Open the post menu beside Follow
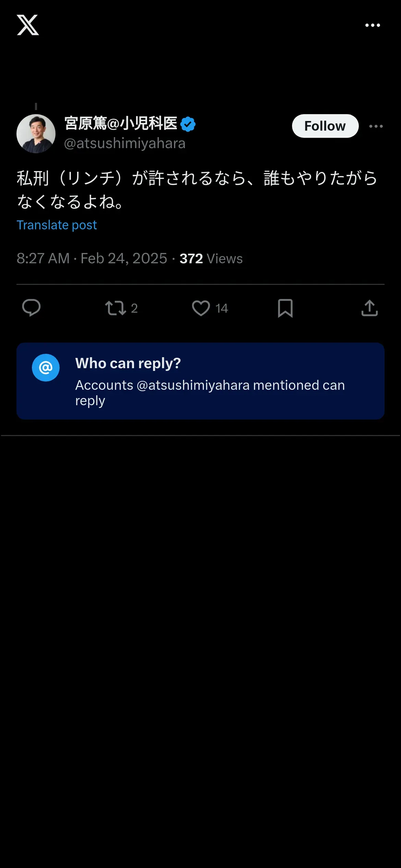This screenshot has width=401, height=868. 376,126
